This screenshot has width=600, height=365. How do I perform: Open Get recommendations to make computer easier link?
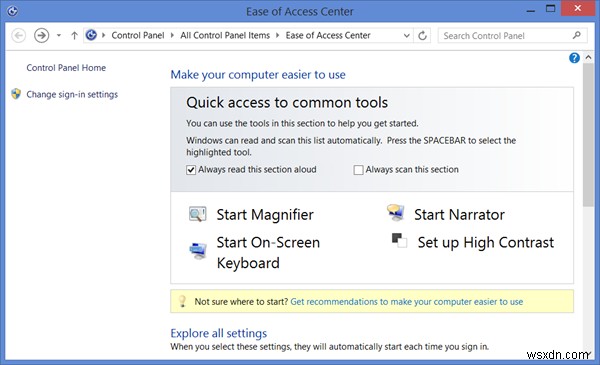pyautogui.click(x=406, y=301)
